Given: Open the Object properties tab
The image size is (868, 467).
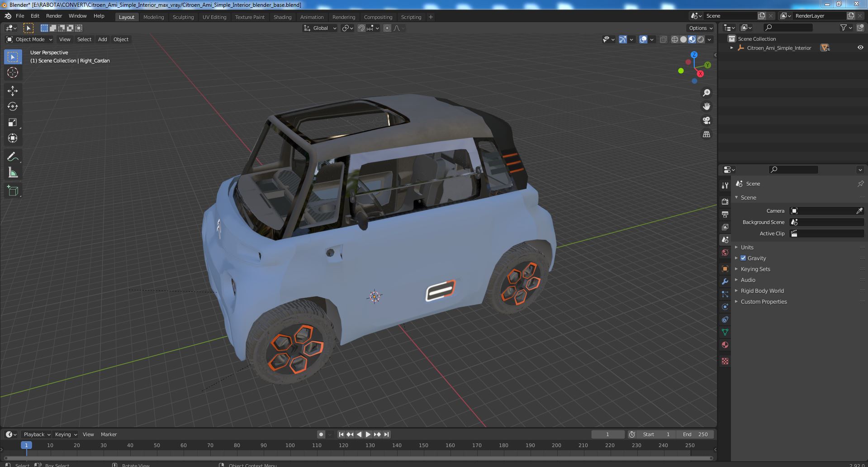Looking at the screenshot, I should [725, 269].
